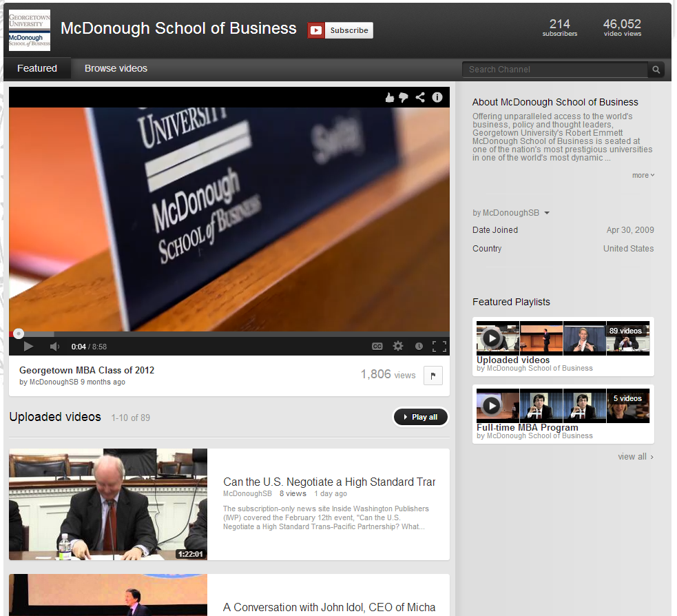Screen dimensions: 677x616
Task: Click the Watch Later clock icon
Action: click(x=419, y=347)
